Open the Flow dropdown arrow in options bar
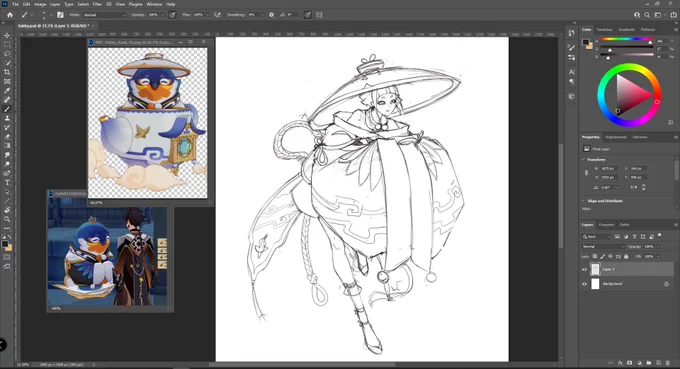This screenshot has width=680, height=369. click(x=208, y=15)
